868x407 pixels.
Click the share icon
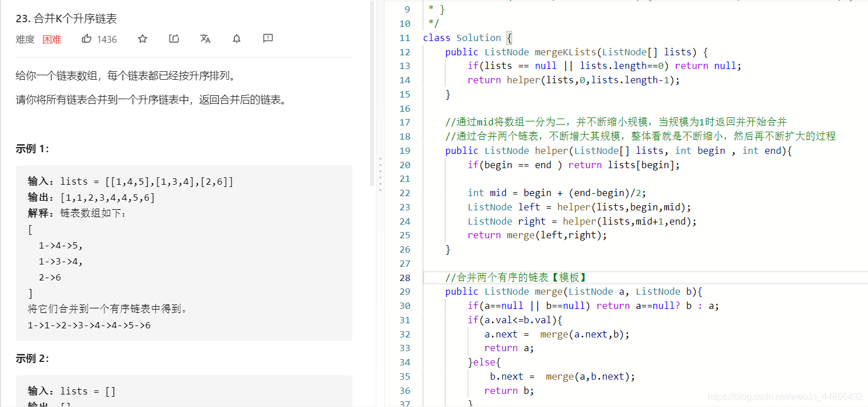click(x=174, y=39)
